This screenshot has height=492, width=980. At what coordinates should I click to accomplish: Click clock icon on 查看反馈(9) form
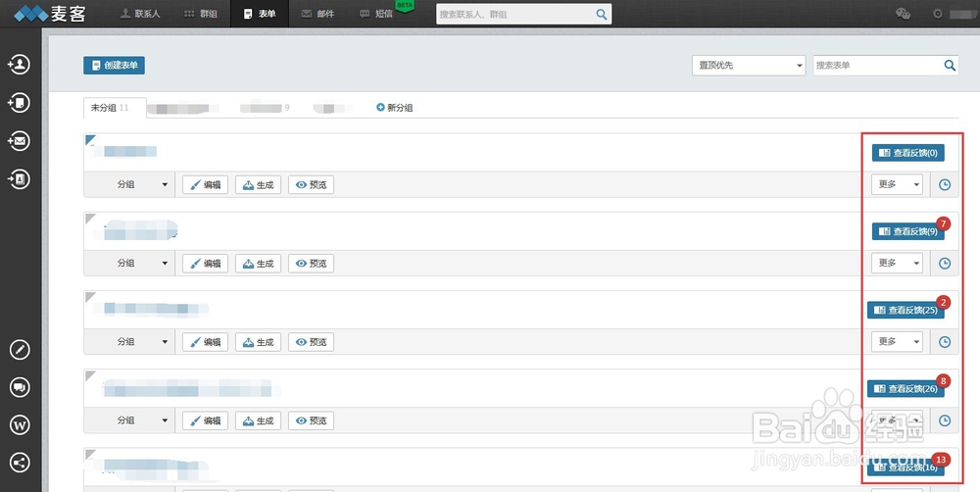pyautogui.click(x=945, y=264)
